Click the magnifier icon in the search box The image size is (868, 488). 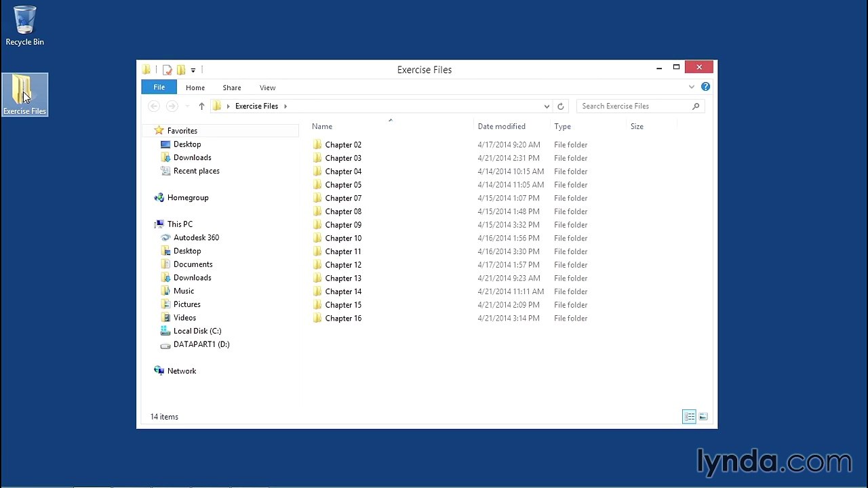pos(696,106)
